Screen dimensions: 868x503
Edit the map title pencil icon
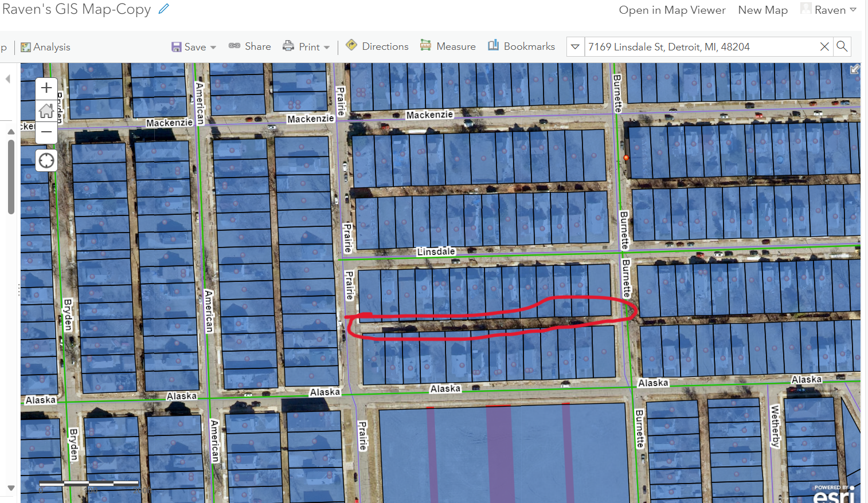[164, 9]
